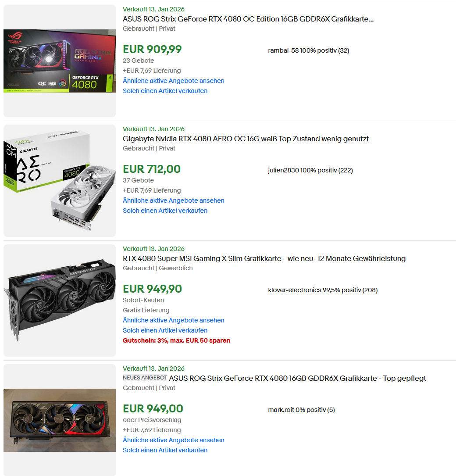Open the MSI Gaming X Slim card thumbnail
Screen dimensions: 456x476
60,300
